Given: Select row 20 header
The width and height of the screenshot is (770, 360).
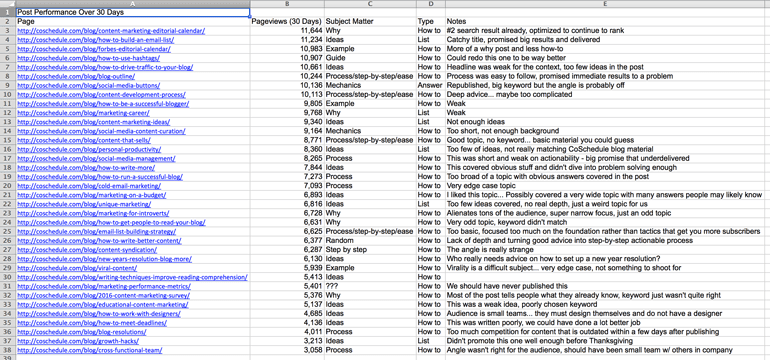Looking at the screenshot, I should (8, 186).
